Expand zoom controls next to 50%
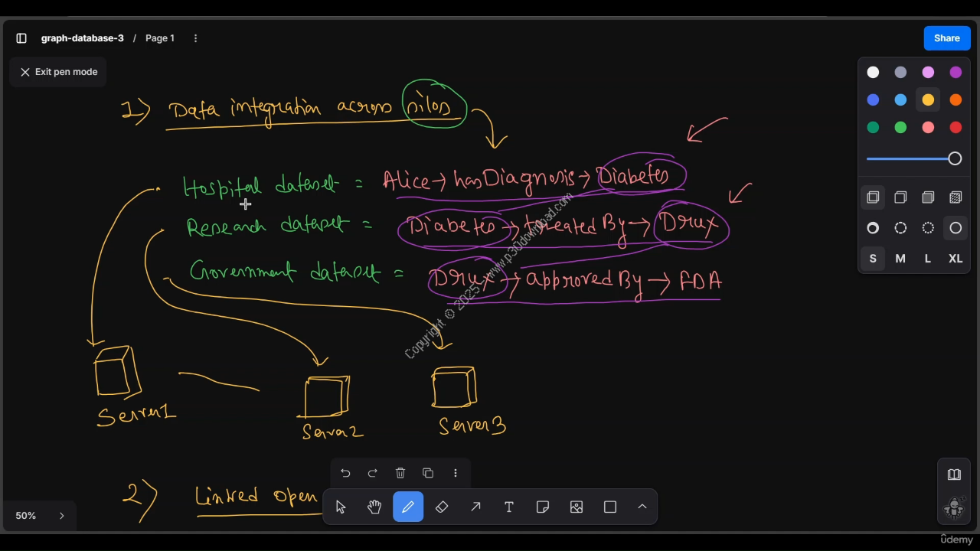 [62, 516]
